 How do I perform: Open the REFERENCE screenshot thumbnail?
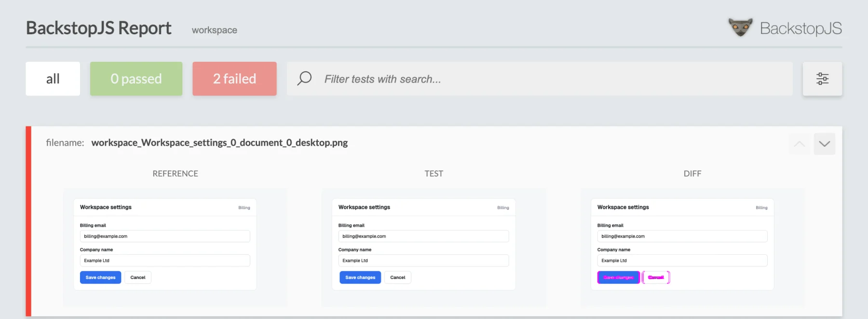(175, 247)
